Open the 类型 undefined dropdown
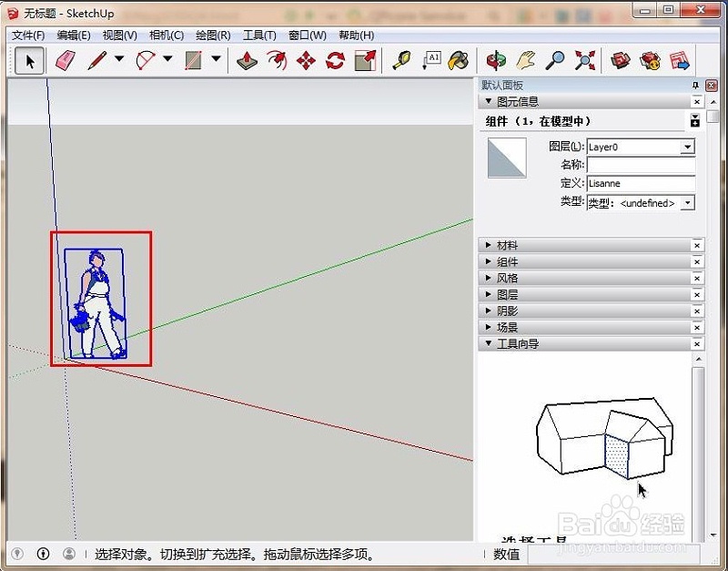The width and height of the screenshot is (728, 571). coord(689,202)
